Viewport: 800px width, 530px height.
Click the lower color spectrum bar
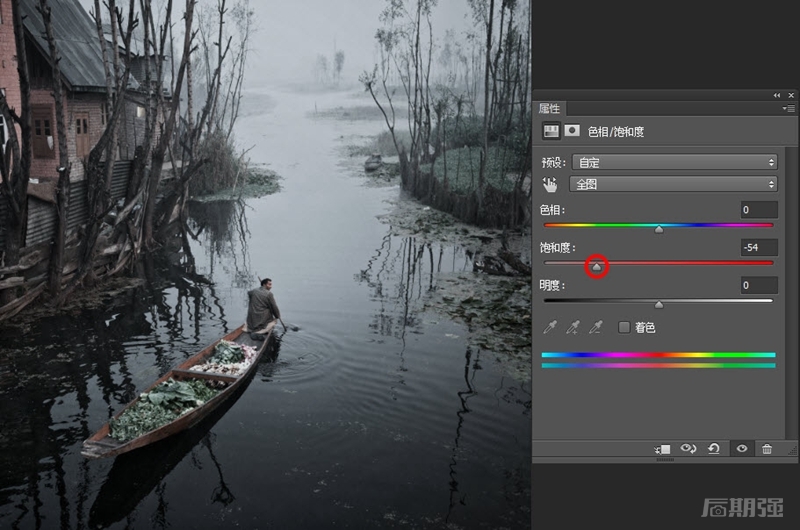[x=658, y=365]
